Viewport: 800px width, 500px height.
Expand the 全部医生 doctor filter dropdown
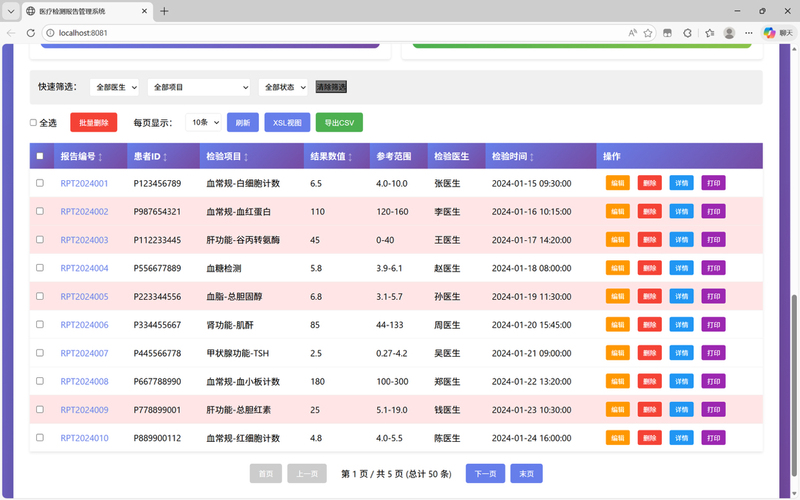[115, 87]
